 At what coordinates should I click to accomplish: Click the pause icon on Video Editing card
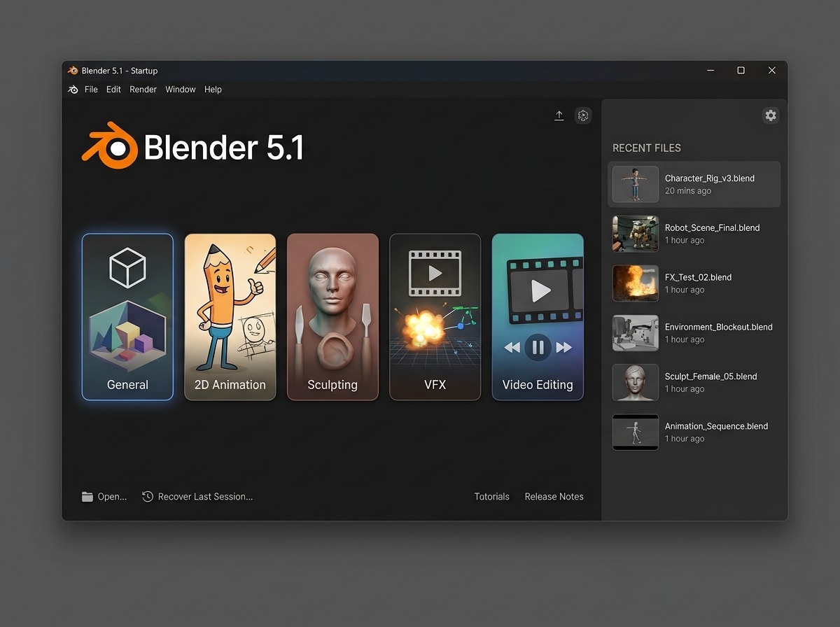coord(538,347)
